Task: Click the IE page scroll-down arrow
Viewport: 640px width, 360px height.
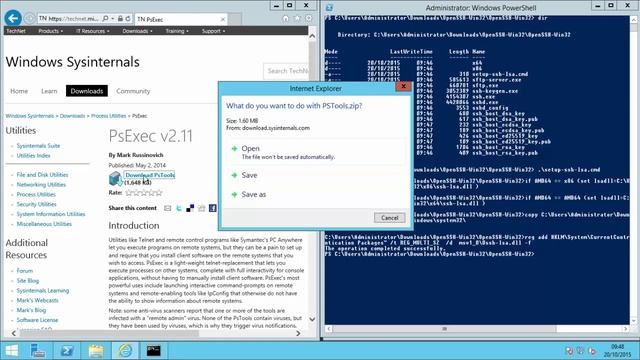Action: (312, 319)
